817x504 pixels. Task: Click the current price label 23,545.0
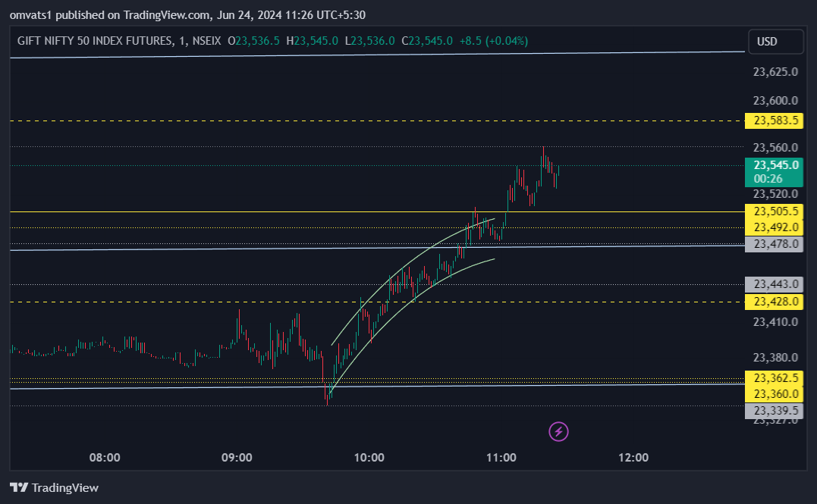point(775,165)
